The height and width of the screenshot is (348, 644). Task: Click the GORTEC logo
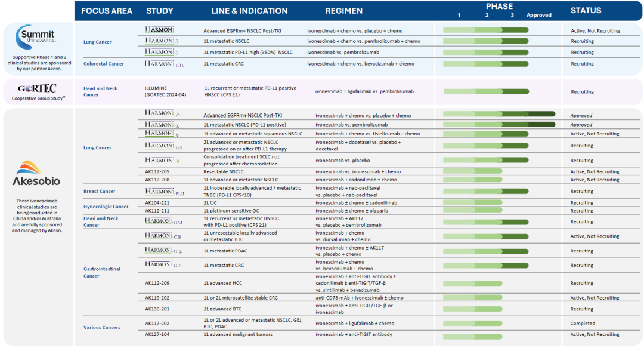click(x=37, y=88)
